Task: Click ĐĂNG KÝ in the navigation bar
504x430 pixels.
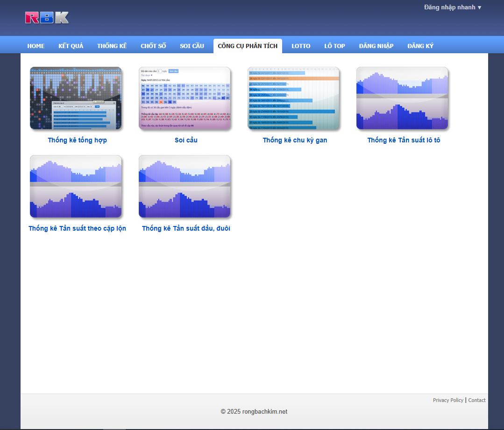Action: (420, 46)
